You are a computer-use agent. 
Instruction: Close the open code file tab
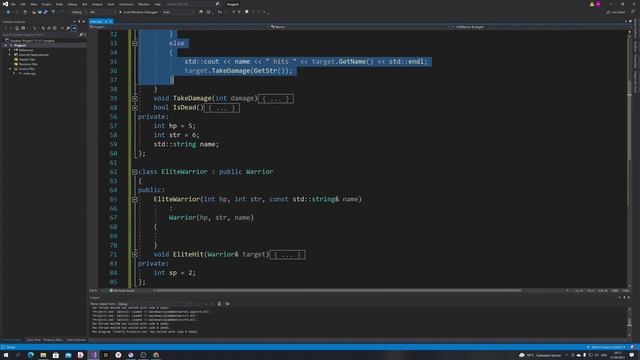point(110,21)
